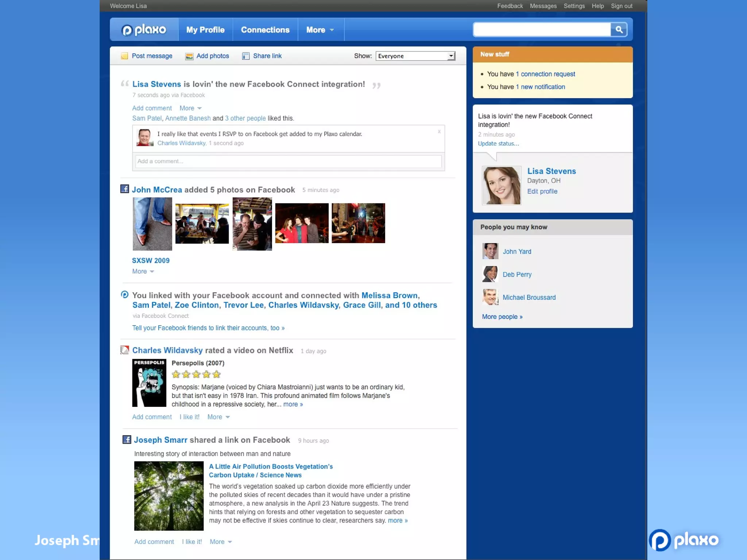Screen dimensions: 747x560
Task: Click I like it under Persepolis rating
Action: [x=189, y=417]
